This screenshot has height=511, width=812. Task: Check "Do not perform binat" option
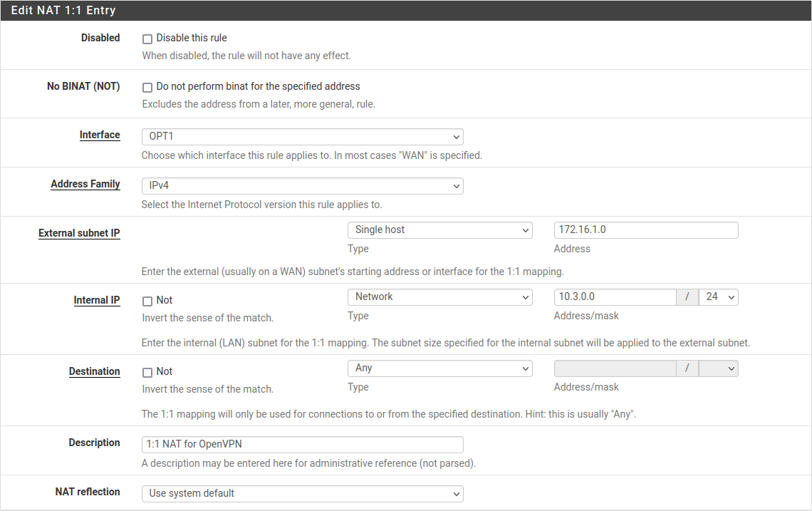[147, 87]
